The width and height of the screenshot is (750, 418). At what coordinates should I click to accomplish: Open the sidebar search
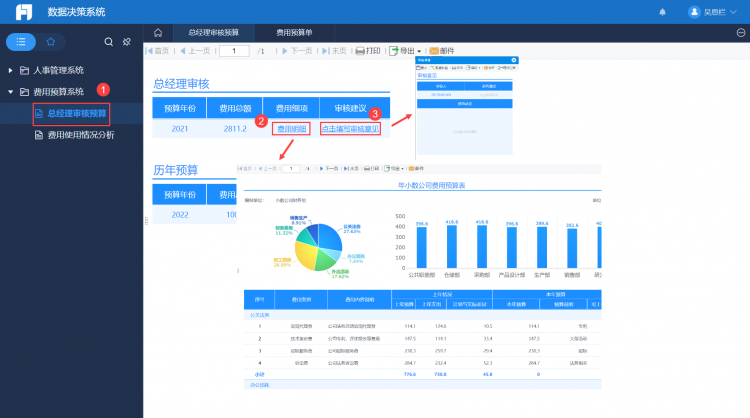point(109,42)
